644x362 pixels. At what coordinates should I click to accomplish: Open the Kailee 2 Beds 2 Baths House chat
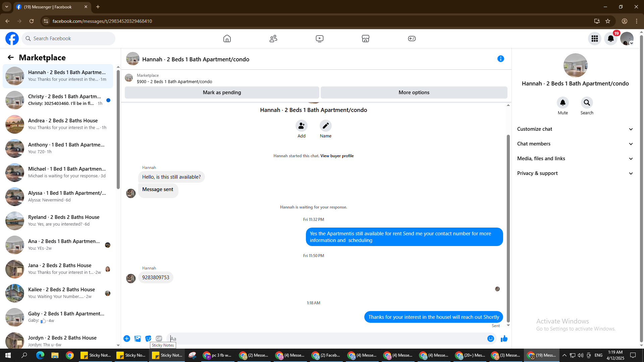point(58,293)
